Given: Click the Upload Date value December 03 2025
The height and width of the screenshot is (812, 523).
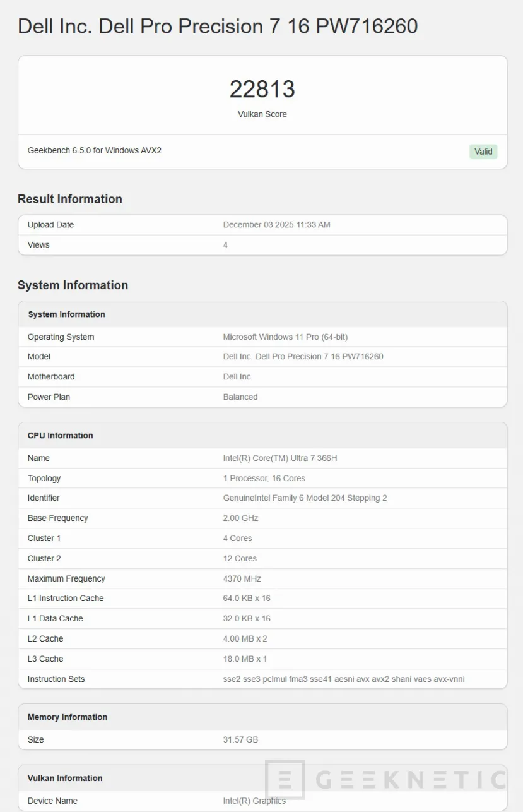Looking at the screenshot, I should (276, 225).
